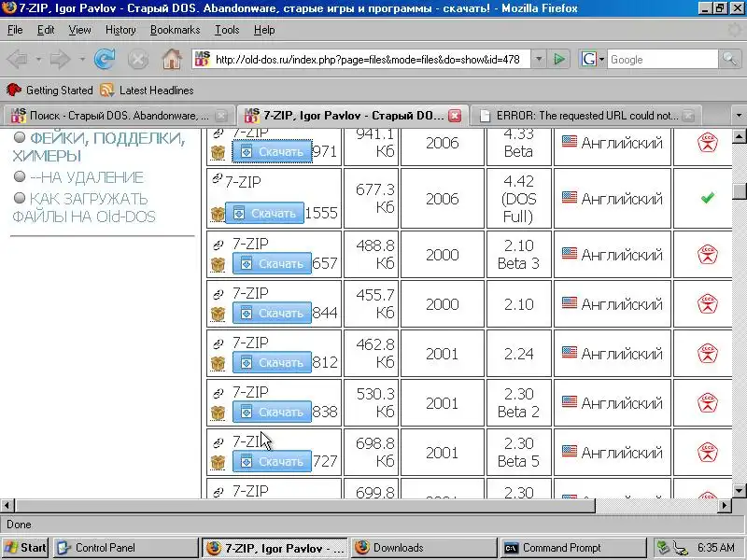The image size is (747, 560).
Task: Download 7-ZIP version 4.33 Beta
Action: coord(272,151)
